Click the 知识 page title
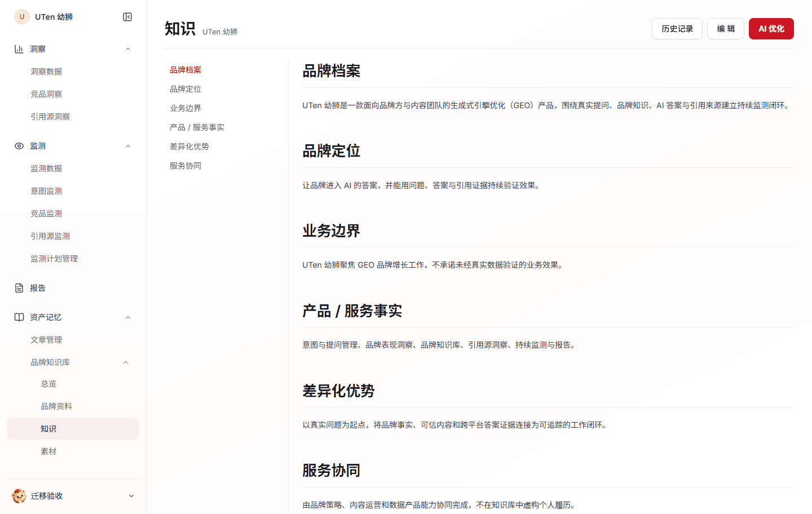 click(x=180, y=29)
